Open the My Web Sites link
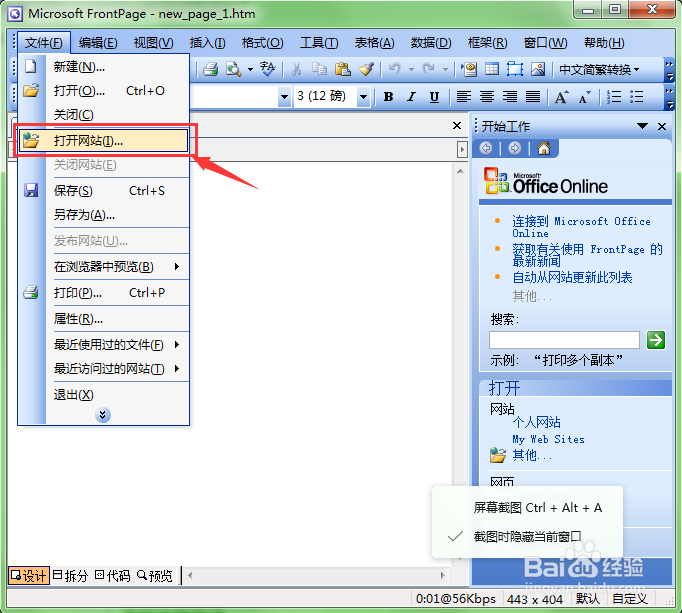Viewport: 682px width, 613px height. pos(548,439)
